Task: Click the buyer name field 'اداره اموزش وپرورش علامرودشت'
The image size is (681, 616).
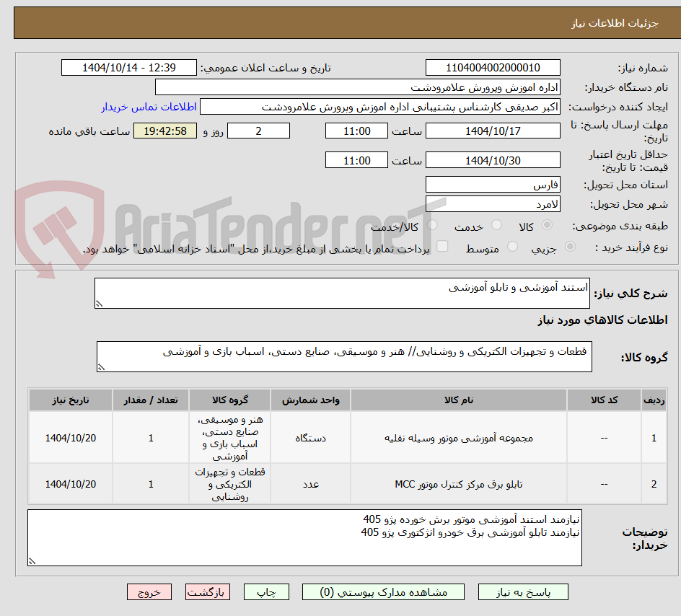Action: [357, 87]
